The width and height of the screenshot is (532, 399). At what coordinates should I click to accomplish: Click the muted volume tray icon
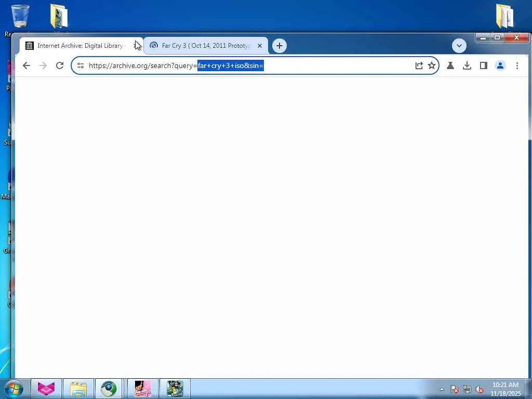pos(480,389)
